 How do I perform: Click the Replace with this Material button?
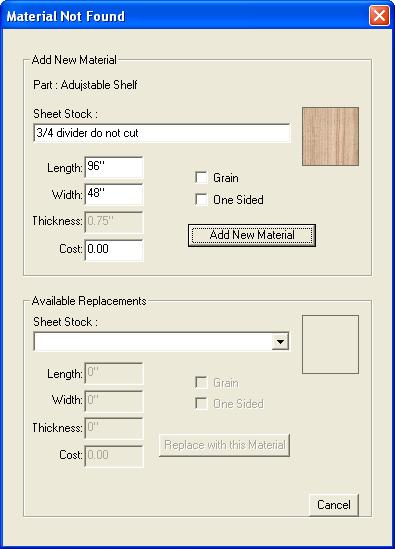(224, 445)
